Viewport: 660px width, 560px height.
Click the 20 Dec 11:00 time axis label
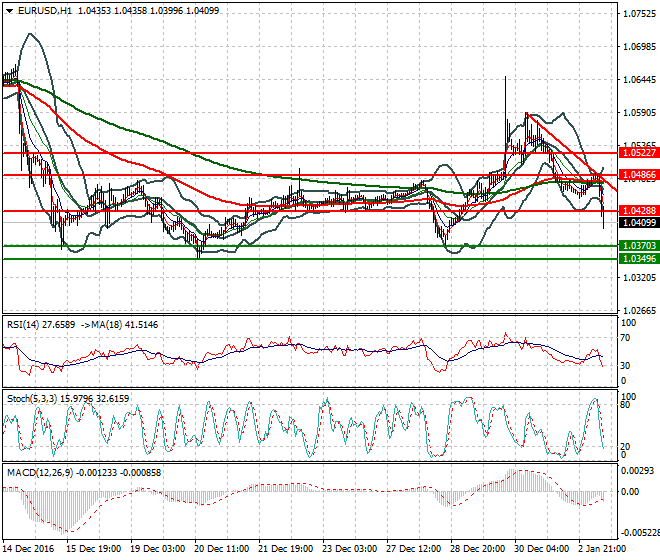[x=222, y=549]
